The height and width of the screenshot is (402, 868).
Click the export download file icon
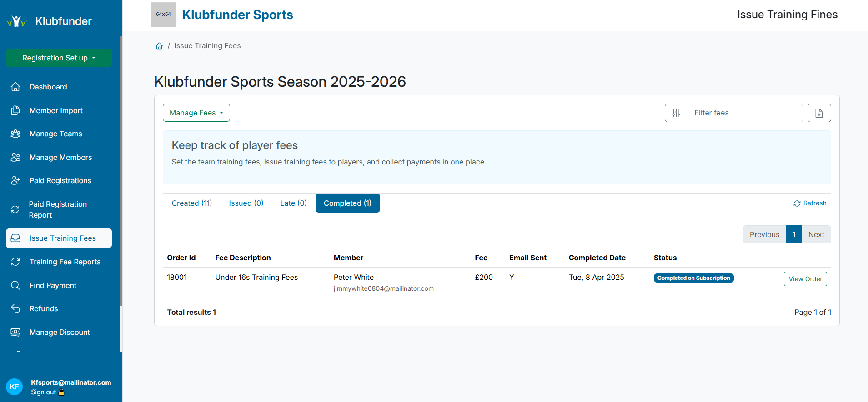(819, 113)
